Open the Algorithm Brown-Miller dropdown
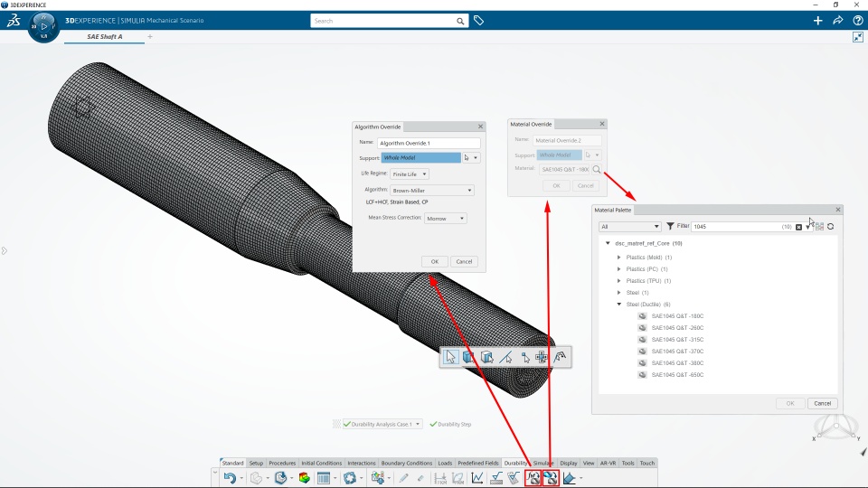Viewport: 868px width, 488px height. 432,190
